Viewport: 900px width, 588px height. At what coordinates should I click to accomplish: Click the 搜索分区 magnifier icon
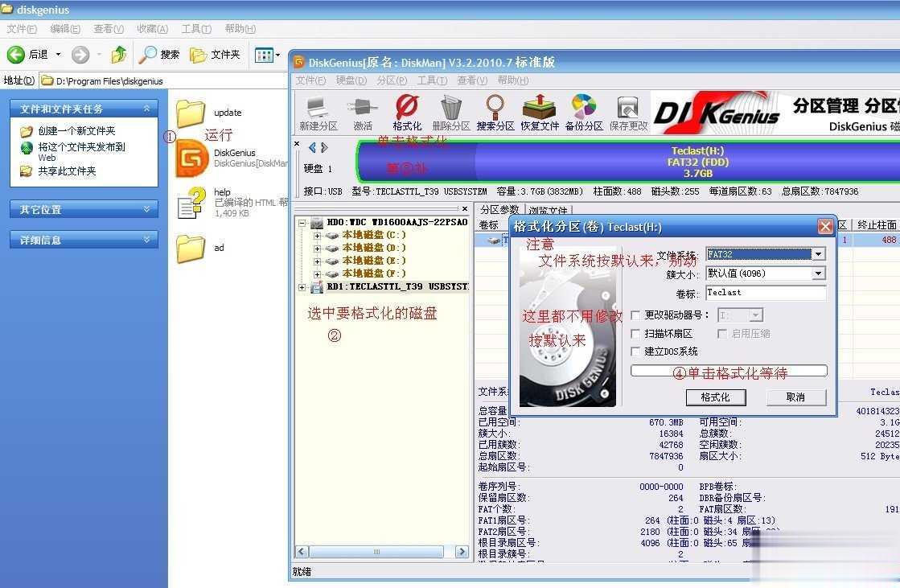coord(495,113)
